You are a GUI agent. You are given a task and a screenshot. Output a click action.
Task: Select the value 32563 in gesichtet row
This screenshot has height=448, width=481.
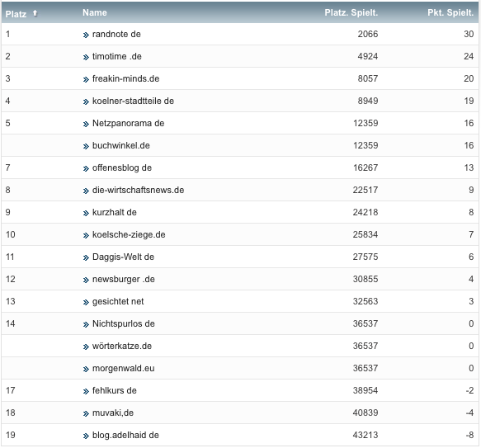365,301
